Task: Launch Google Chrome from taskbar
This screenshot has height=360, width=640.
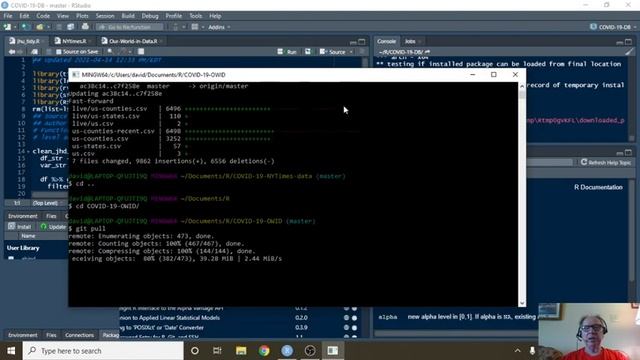Action: tap(264, 351)
